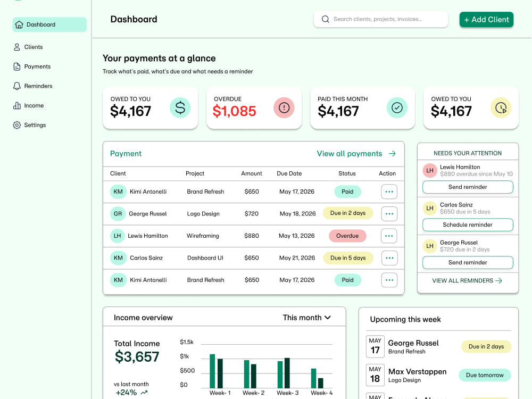Click the chevron beside This month
The image size is (532, 399).
point(328,318)
